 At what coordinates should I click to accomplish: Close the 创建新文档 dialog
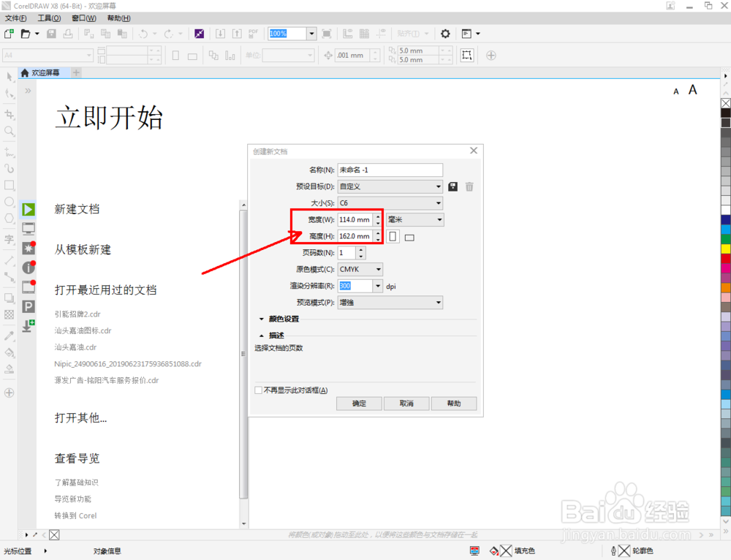tap(474, 151)
